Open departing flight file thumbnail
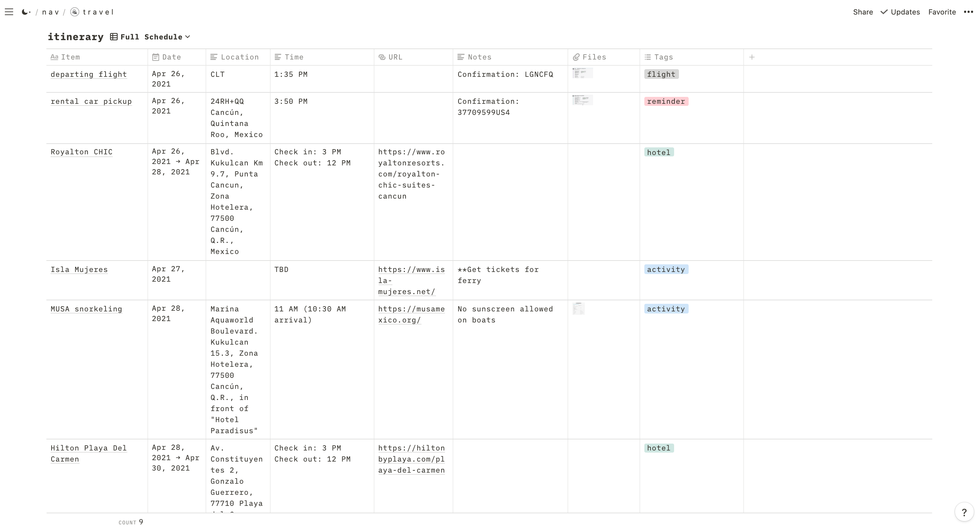The height and width of the screenshot is (528, 980). [582, 73]
